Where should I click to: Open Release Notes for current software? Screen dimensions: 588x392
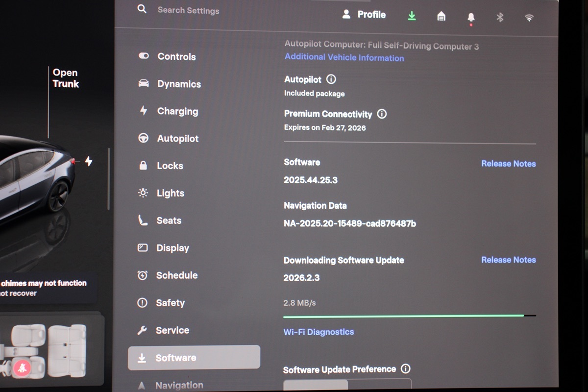[x=508, y=164]
